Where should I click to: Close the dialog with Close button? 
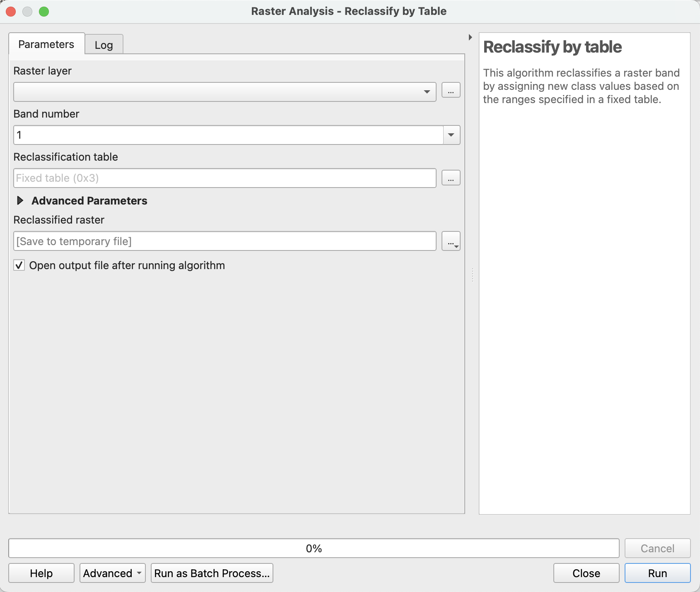586,573
